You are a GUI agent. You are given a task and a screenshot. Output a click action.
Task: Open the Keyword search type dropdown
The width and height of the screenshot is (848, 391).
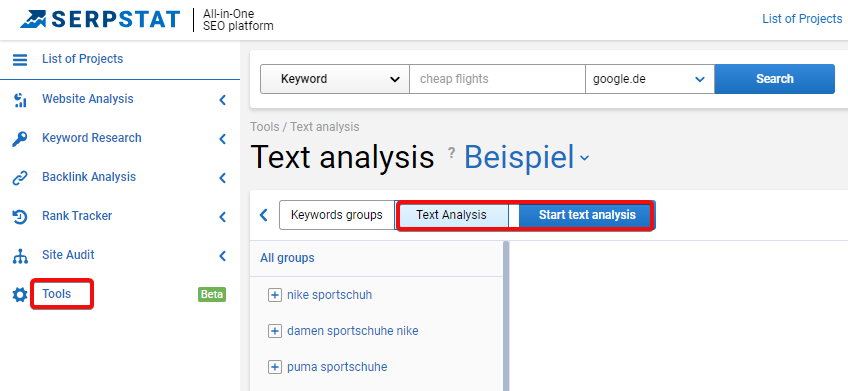pos(335,79)
